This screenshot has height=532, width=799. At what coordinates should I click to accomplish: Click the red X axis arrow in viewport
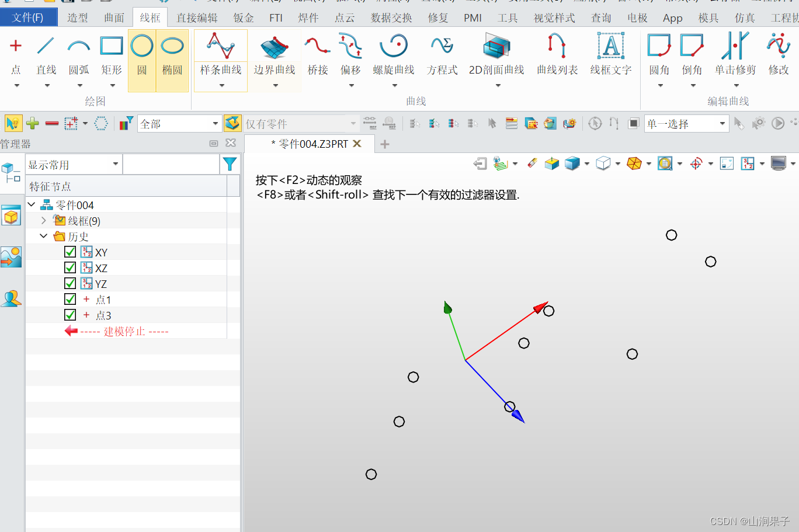coord(541,307)
